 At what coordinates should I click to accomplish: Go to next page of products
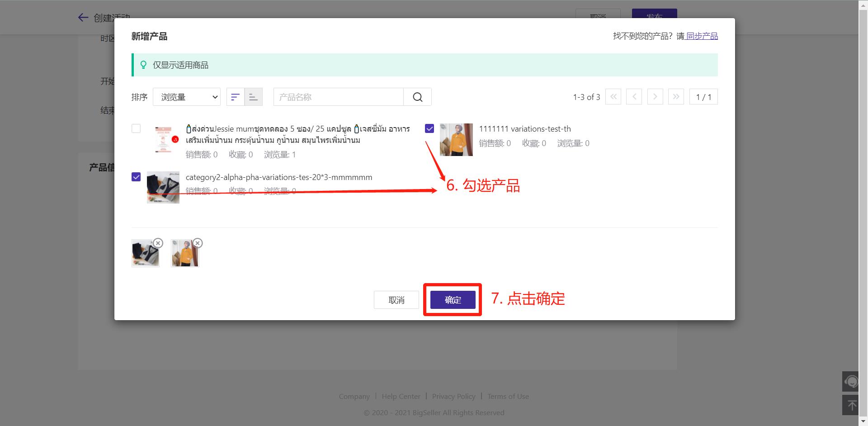(x=655, y=97)
